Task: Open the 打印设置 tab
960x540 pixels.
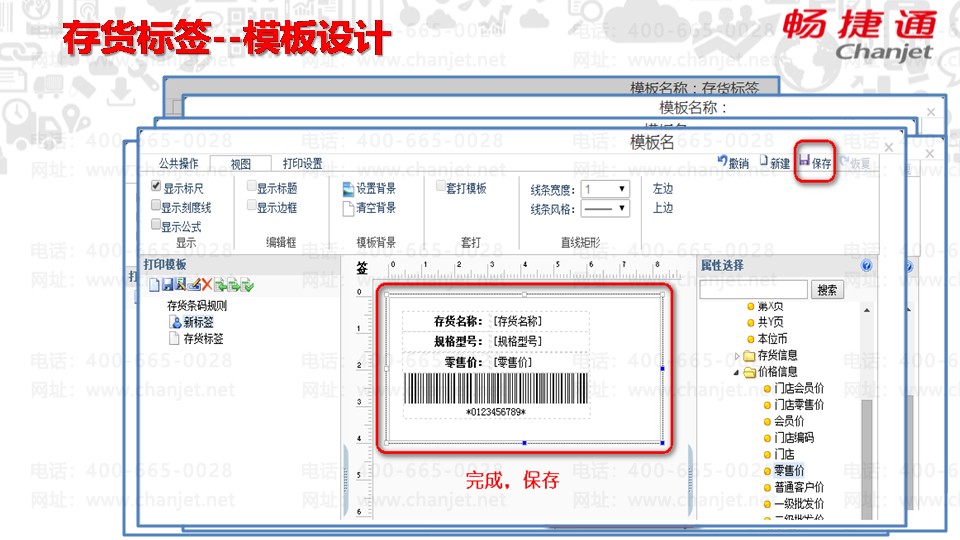Action: tap(302, 163)
